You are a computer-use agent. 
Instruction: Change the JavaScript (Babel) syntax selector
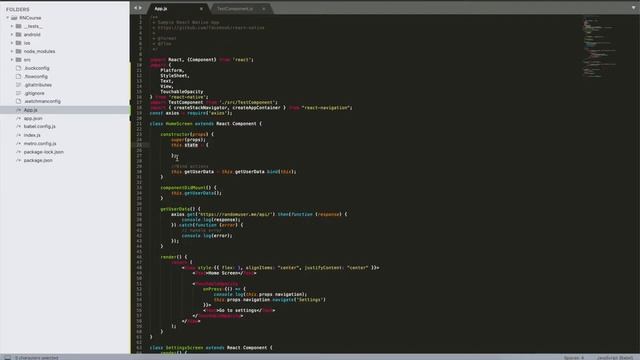[x=614, y=358]
